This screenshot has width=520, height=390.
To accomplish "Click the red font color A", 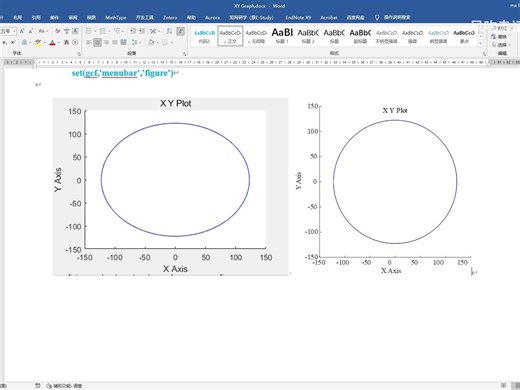I will click(x=52, y=42).
